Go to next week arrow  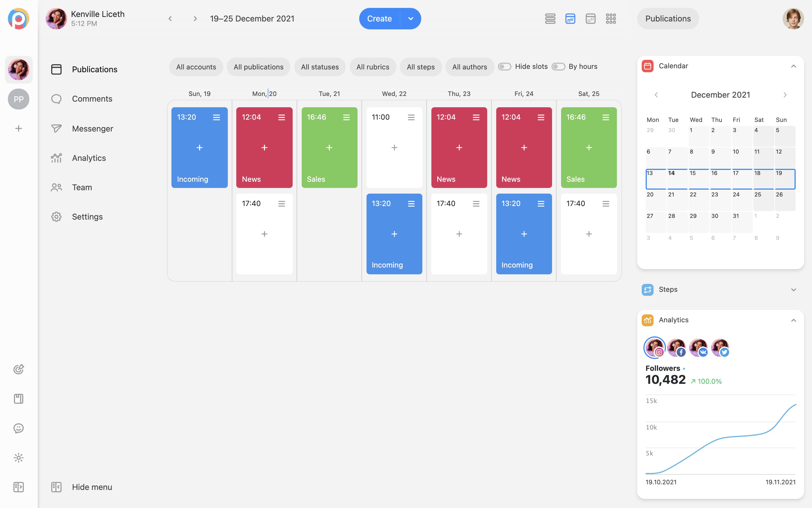pos(195,18)
